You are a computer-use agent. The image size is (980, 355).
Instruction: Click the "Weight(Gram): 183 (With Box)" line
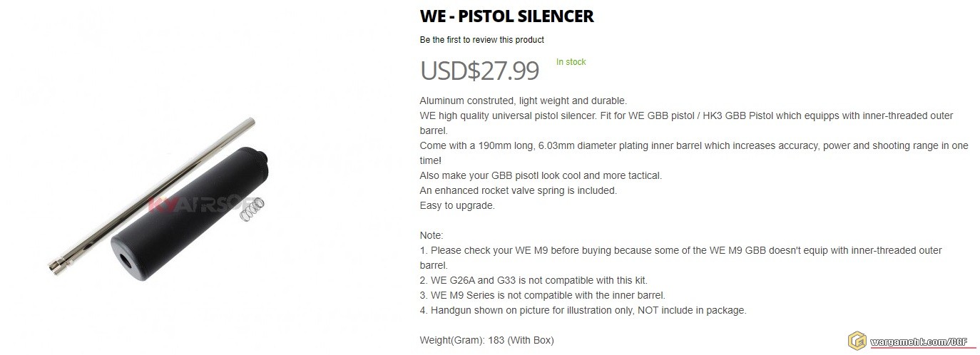click(x=486, y=340)
